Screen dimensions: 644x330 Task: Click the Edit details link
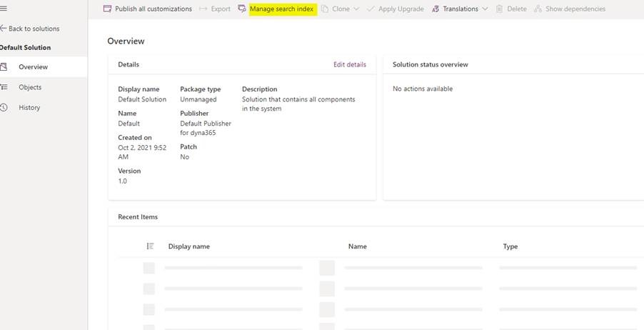pyautogui.click(x=349, y=64)
